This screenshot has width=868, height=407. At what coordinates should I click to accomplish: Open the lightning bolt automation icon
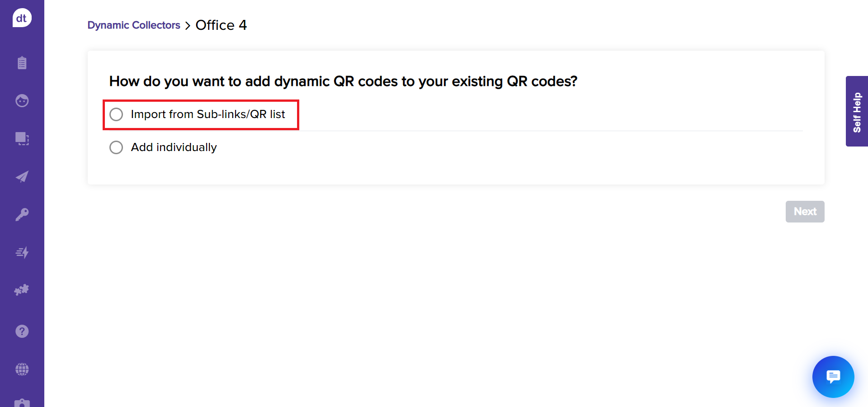point(22,252)
